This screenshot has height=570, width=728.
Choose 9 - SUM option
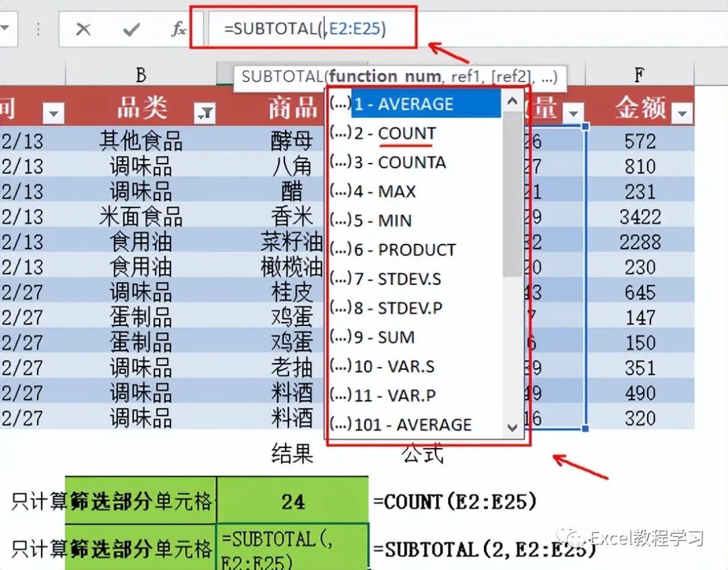coord(415,337)
